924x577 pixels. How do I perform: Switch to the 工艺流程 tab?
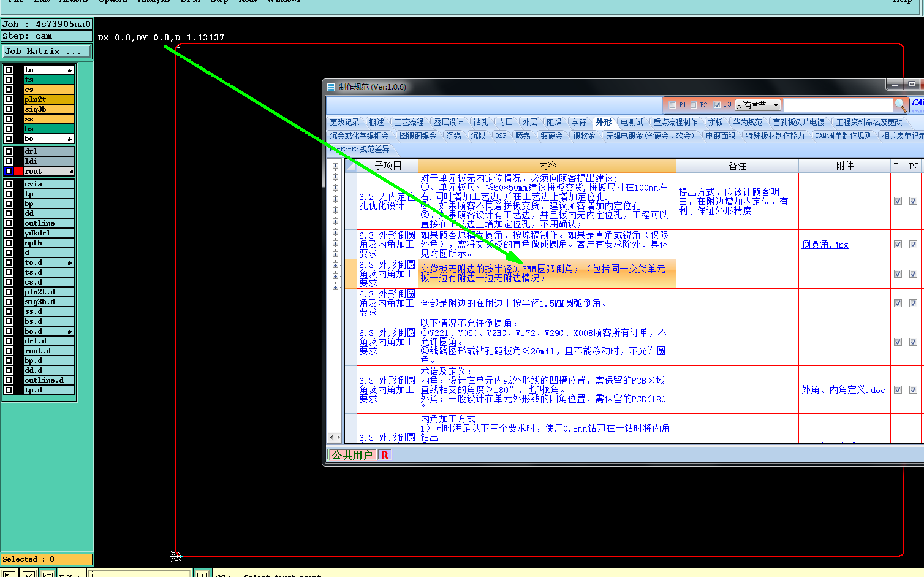click(x=409, y=122)
